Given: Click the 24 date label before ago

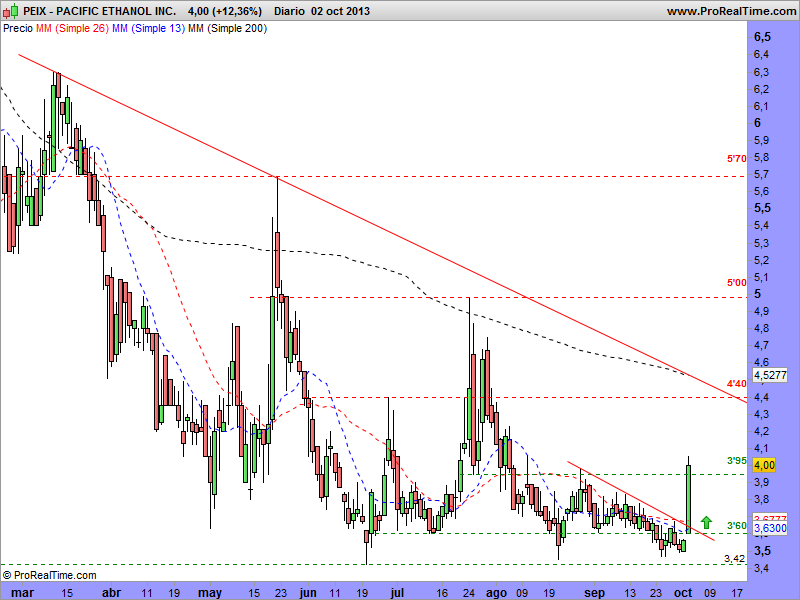Looking at the screenshot, I should click(468, 592).
